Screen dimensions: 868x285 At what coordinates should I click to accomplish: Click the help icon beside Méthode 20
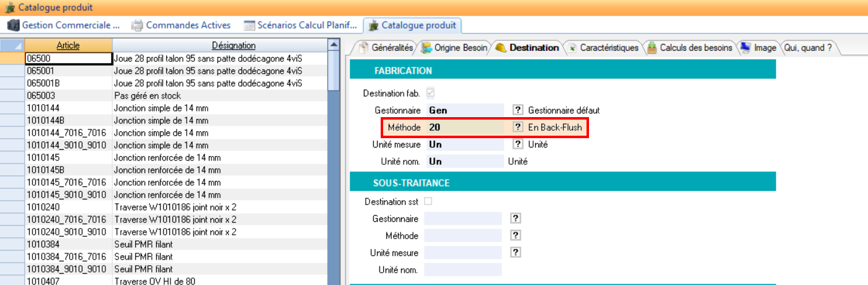tap(518, 128)
